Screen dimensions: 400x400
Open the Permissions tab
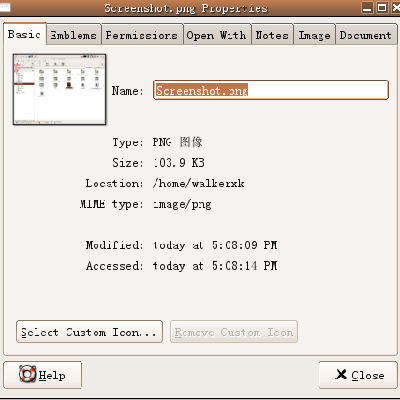click(x=142, y=35)
